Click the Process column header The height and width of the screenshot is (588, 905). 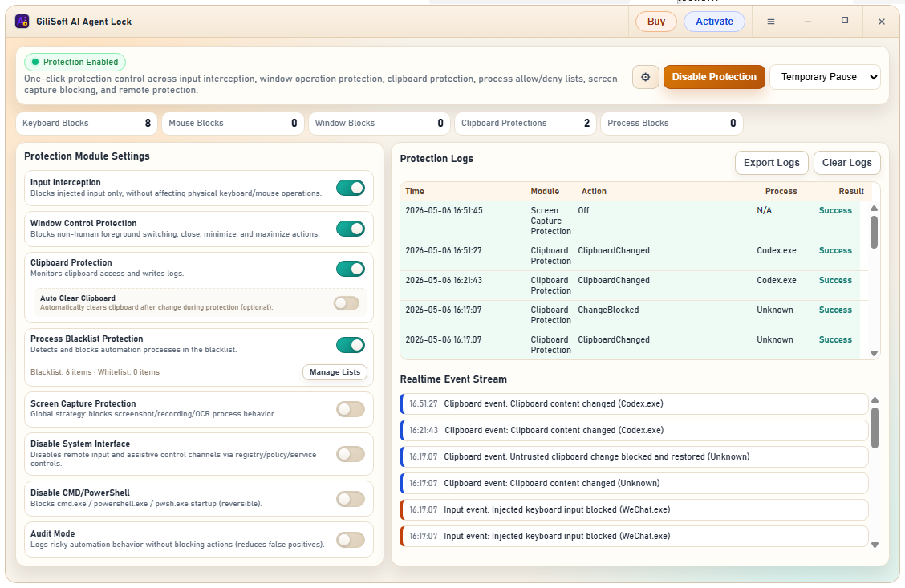781,191
